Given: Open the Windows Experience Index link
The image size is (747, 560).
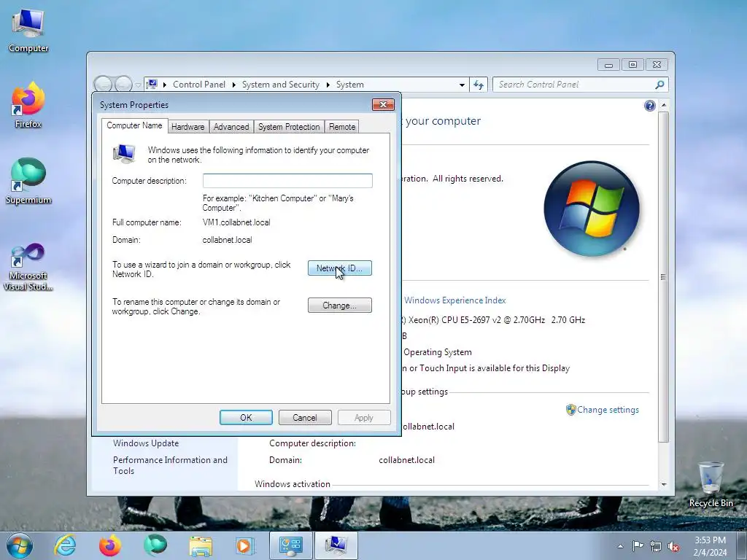Looking at the screenshot, I should 455,300.
